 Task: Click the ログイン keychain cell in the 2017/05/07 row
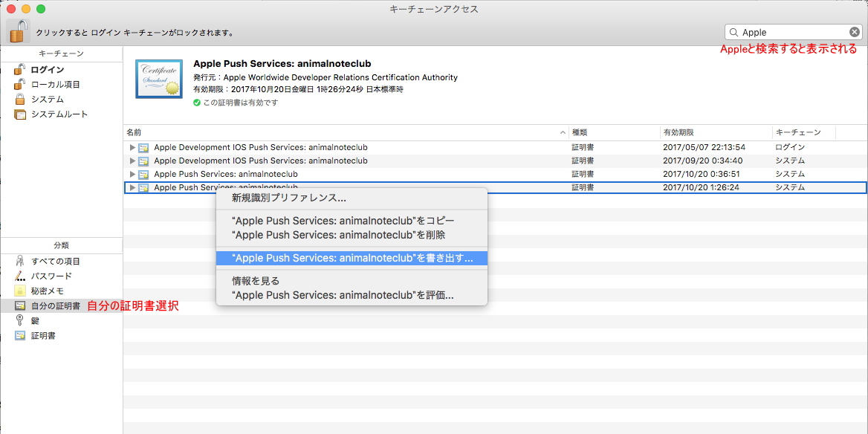(791, 148)
